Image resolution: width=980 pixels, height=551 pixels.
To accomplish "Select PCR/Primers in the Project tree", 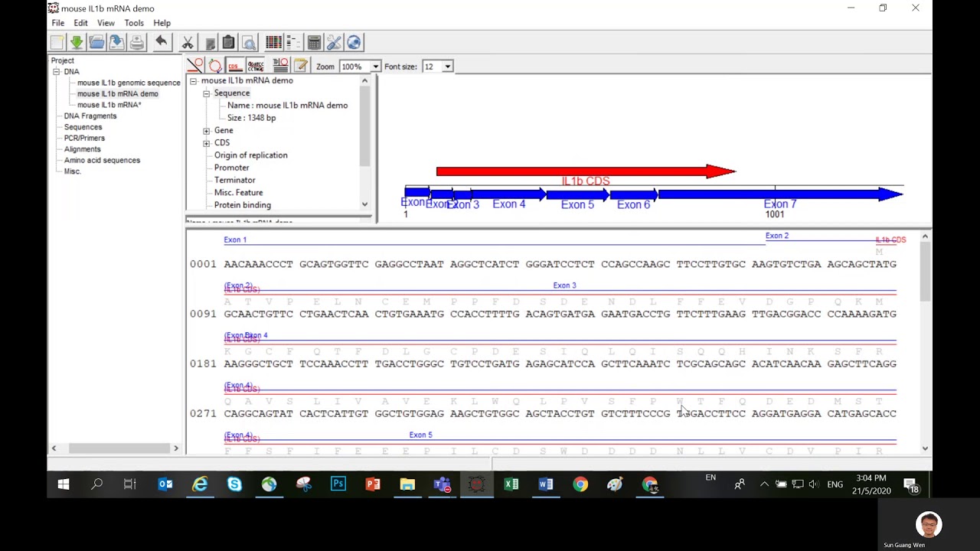I will coord(84,138).
